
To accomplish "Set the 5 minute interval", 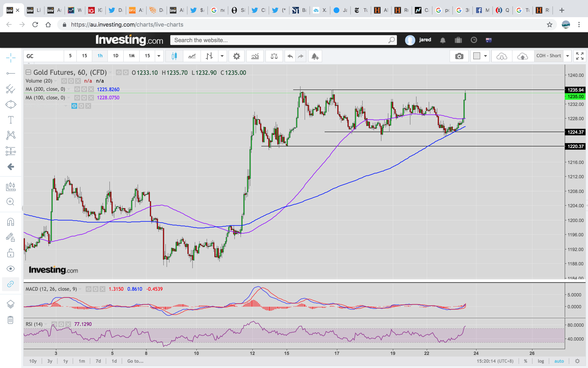I will 70,56.
